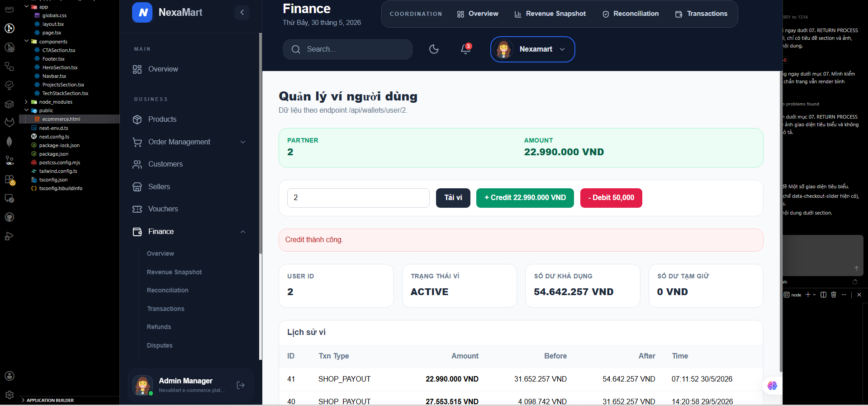Open globals.css file
Screen dimensions: 868x406
54,15
